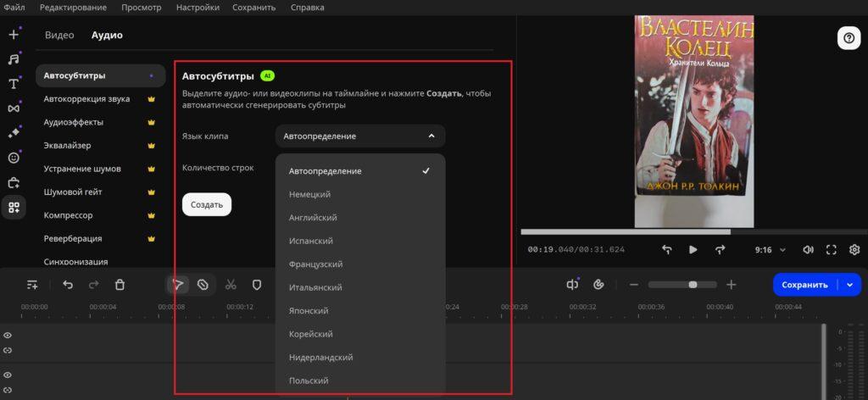This screenshot has width=868, height=400.
Task: Step back one frame in player
Action: [666, 249]
